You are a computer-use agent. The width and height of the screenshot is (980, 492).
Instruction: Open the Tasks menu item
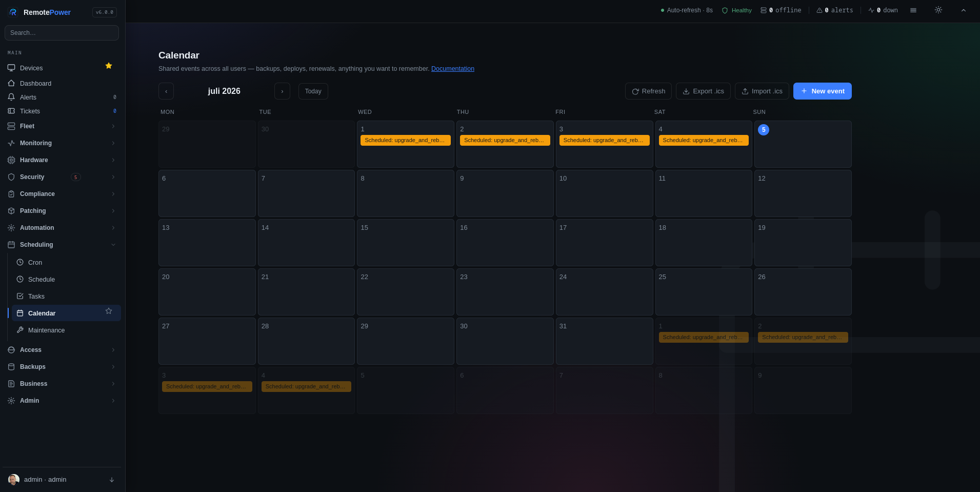pos(66,296)
